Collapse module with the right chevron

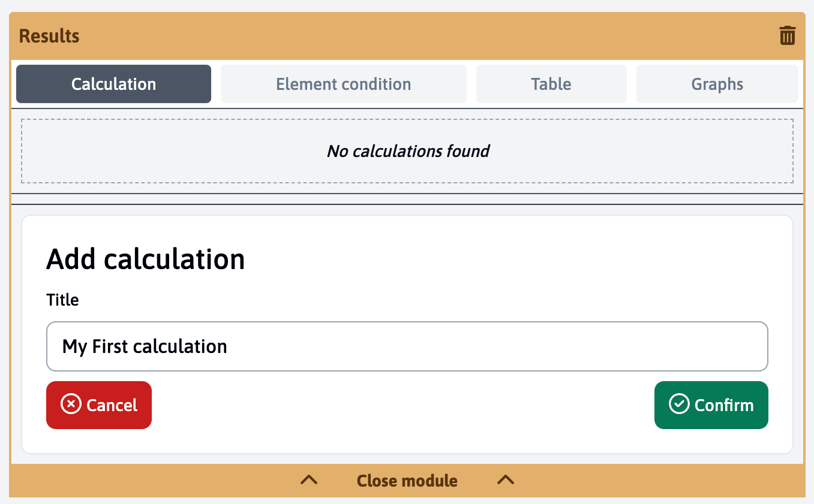505,480
